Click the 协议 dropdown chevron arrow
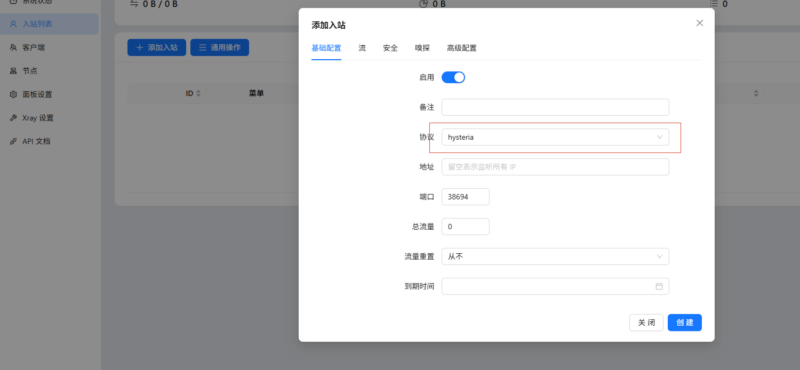This screenshot has width=800, height=370. pos(659,137)
